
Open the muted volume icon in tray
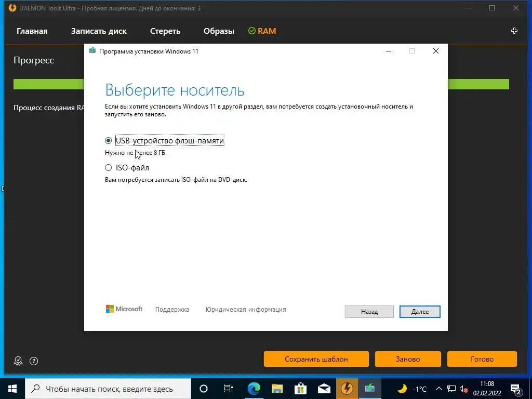point(463,389)
